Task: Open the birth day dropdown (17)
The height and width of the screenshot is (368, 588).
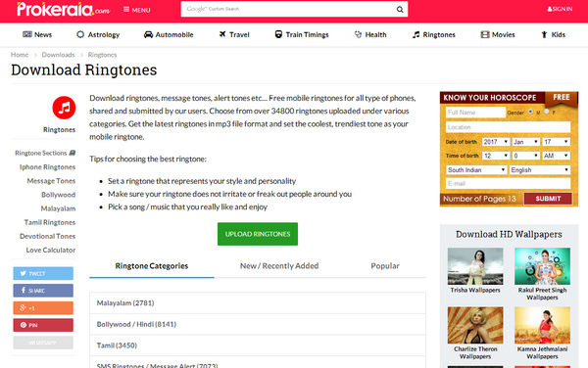Action: point(556,142)
